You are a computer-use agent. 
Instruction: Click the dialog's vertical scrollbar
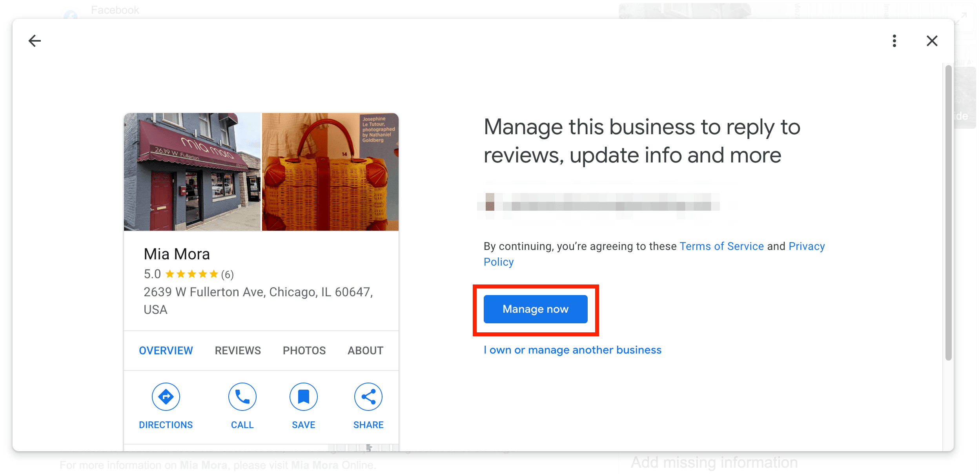(949, 213)
